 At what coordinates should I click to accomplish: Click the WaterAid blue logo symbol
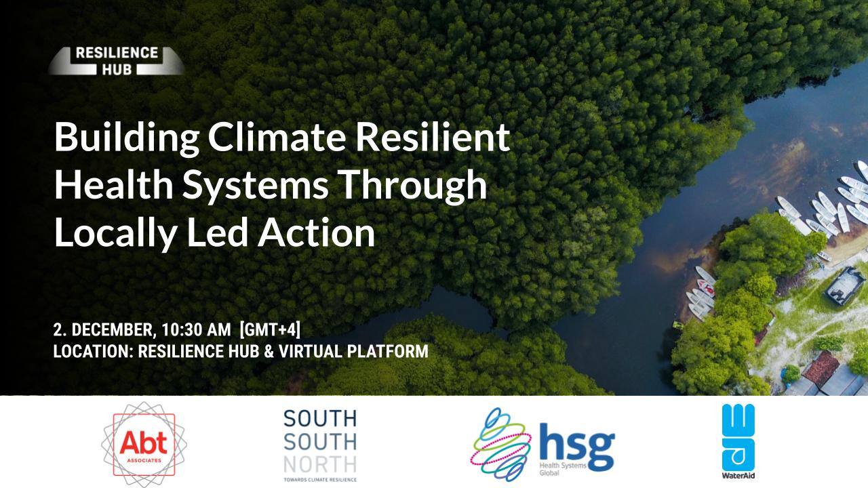(x=738, y=436)
